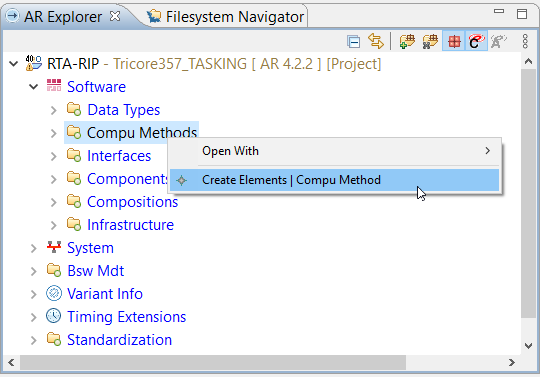Image resolution: width=540 pixels, height=377 pixels.
Task: Click the Collapse All toolbar icon
Action: [x=354, y=42]
